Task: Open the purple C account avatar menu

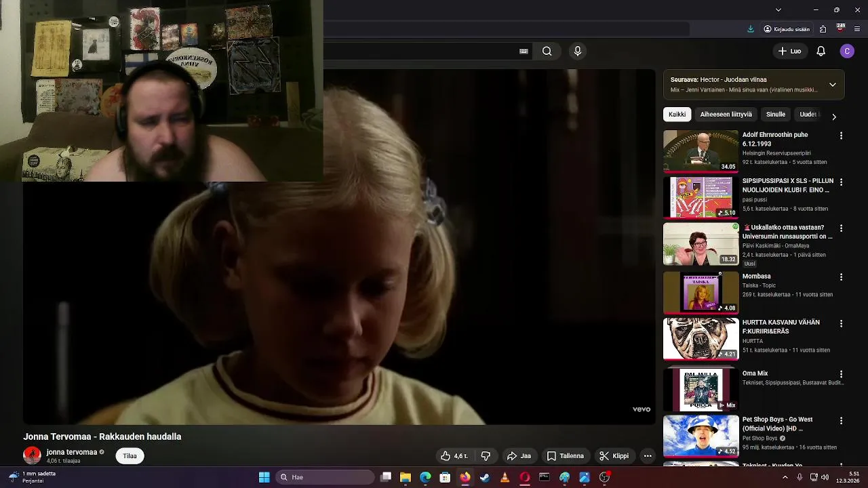Action: click(x=847, y=51)
